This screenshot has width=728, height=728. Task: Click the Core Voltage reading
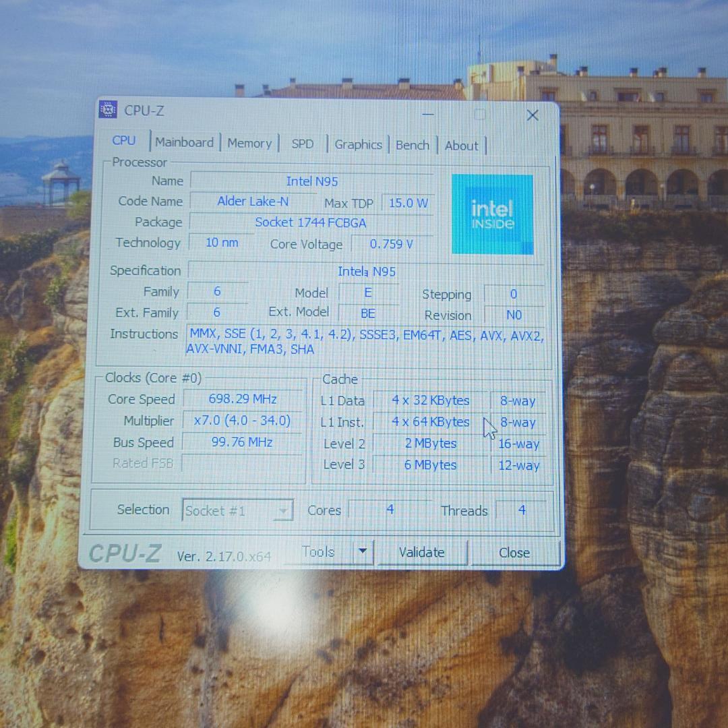coord(391,244)
